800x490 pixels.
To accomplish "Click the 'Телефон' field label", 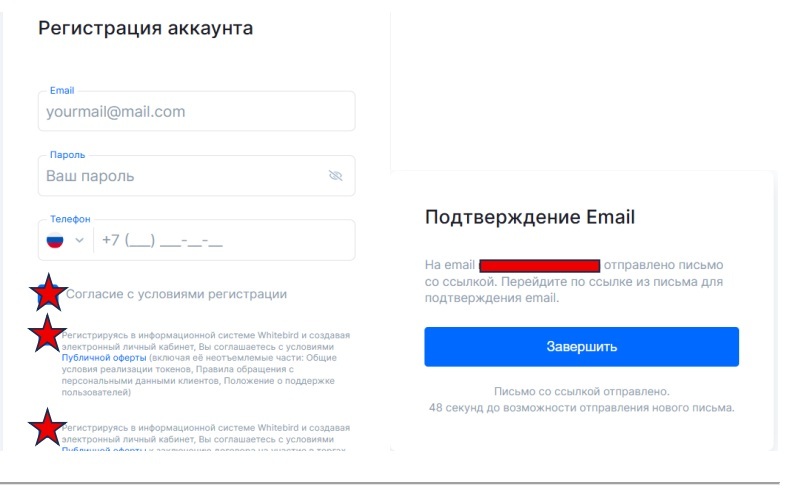I will (x=70, y=219).
